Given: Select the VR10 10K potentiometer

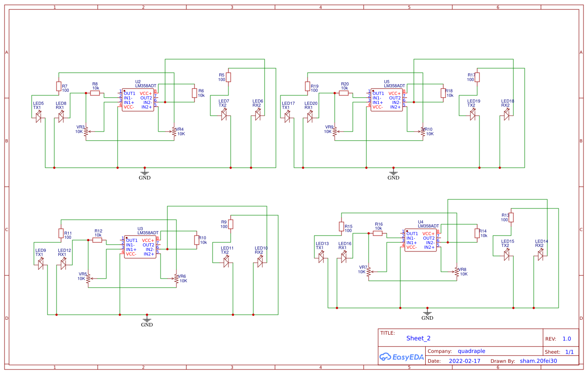Looking at the screenshot, I should (x=423, y=132).
